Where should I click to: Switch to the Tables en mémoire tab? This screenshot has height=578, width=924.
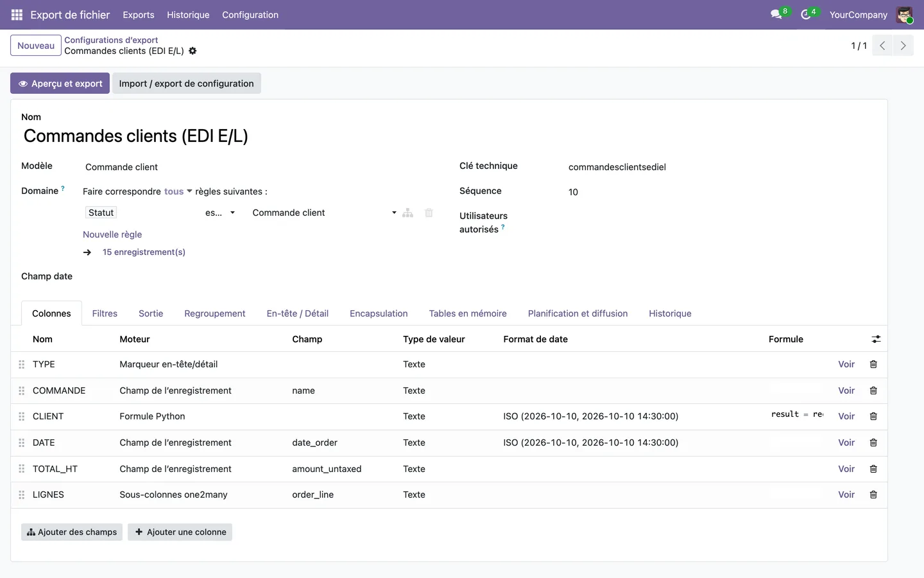coord(468,313)
